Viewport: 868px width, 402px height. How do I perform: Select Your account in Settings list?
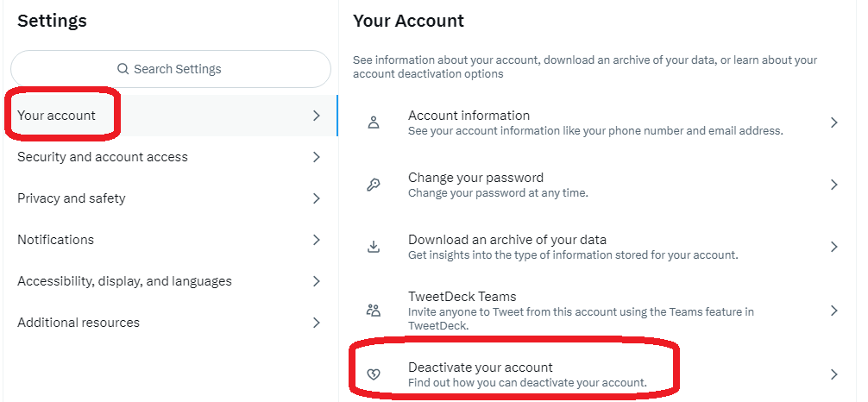pos(171,116)
